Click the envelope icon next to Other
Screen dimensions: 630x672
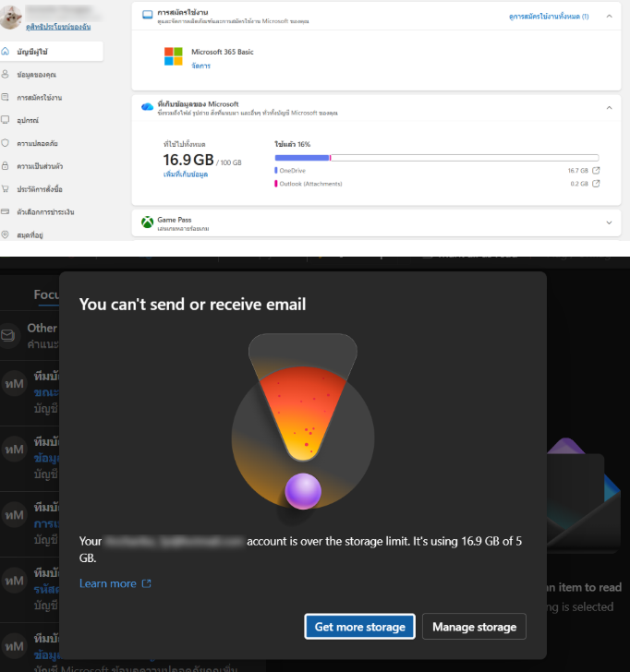(x=7, y=335)
